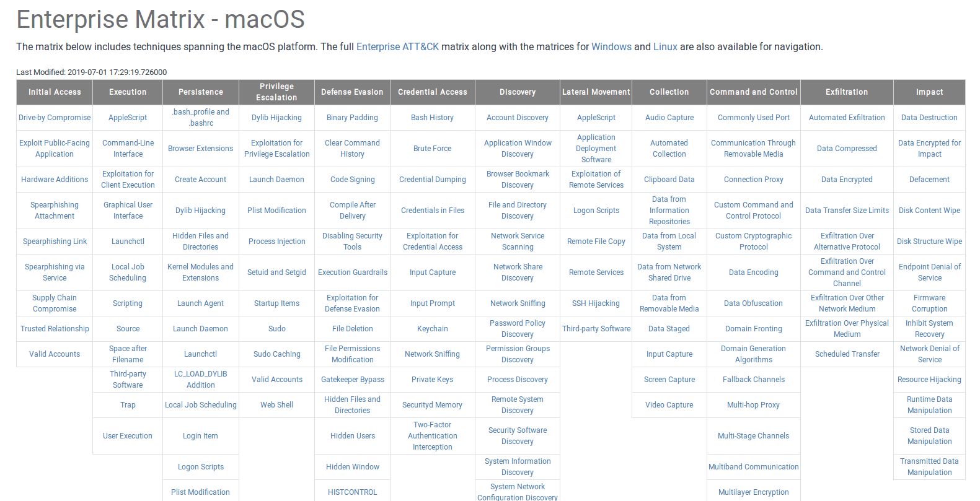Open Multi-hop Proxy technique
The height and width of the screenshot is (501, 980).
tap(754, 404)
